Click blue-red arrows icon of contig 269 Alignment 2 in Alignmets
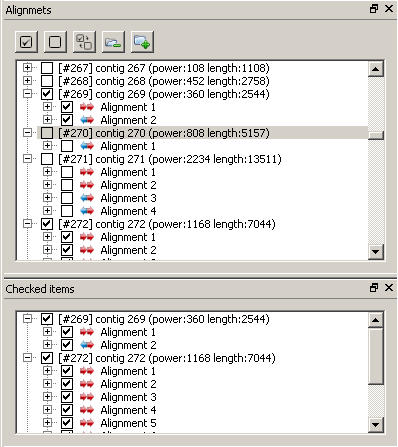398x447 pixels. (x=87, y=120)
